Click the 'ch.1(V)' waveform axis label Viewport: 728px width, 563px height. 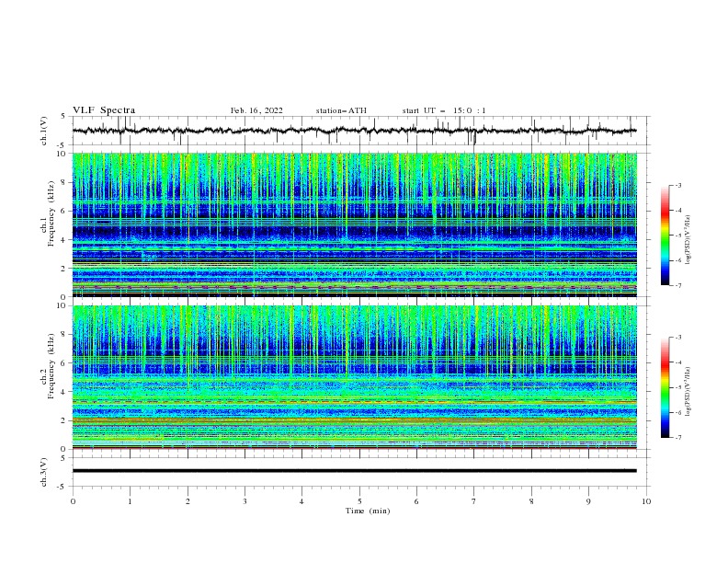[x=44, y=131]
